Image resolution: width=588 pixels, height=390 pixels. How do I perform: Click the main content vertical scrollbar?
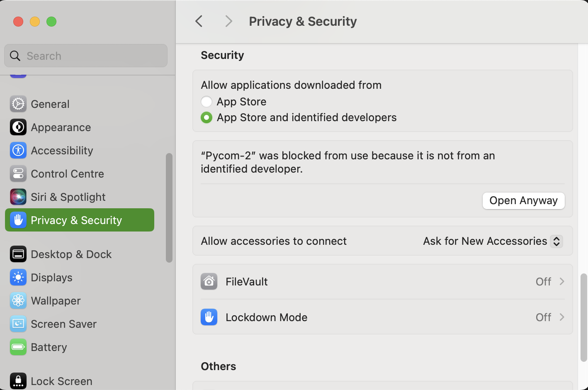(584, 317)
